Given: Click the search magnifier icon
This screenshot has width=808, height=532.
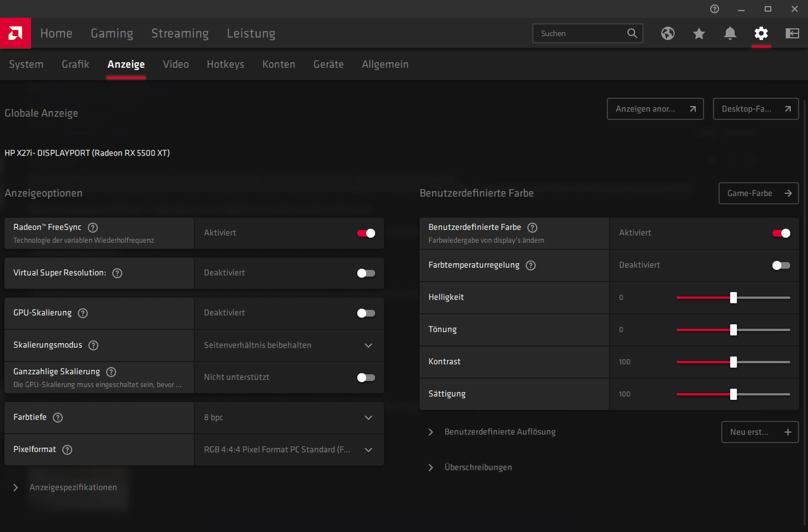Looking at the screenshot, I should pos(632,33).
